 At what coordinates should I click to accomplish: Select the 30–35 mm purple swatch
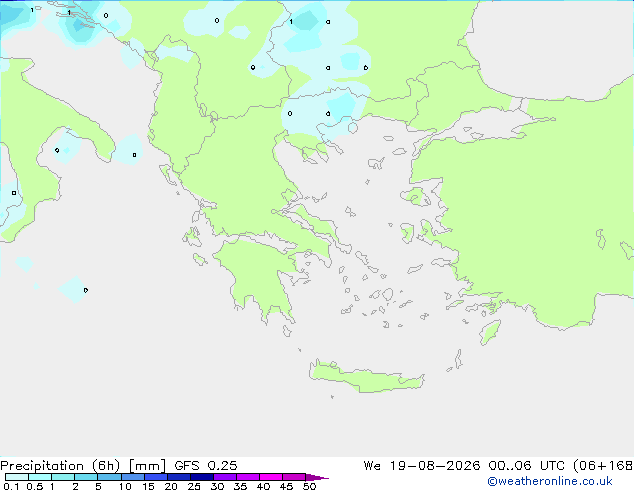click(x=225, y=477)
